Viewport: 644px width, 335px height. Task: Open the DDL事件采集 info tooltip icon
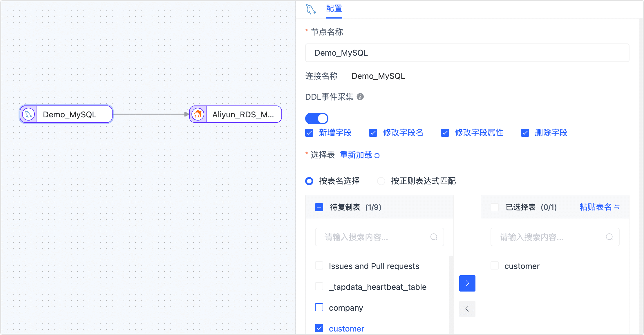360,97
